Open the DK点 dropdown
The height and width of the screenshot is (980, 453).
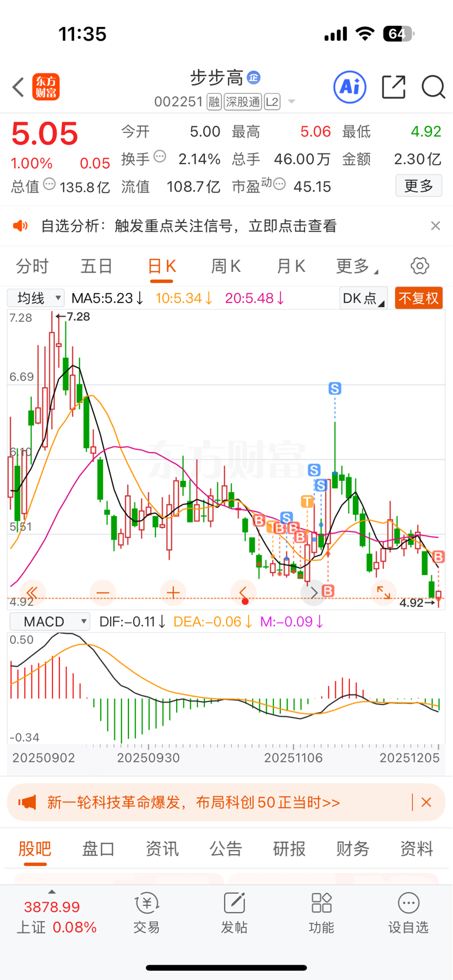pyautogui.click(x=363, y=298)
